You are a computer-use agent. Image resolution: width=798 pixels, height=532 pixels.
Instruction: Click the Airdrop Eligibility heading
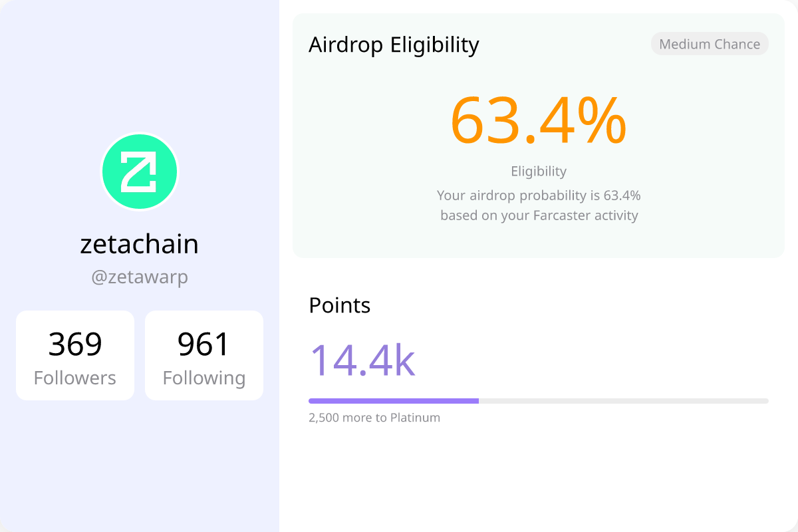pos(394,45)
